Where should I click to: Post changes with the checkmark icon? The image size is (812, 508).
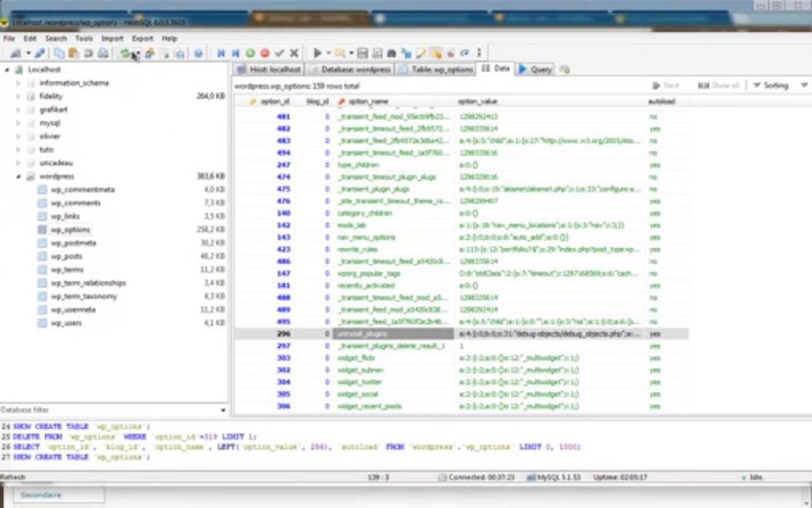[280, 53]
